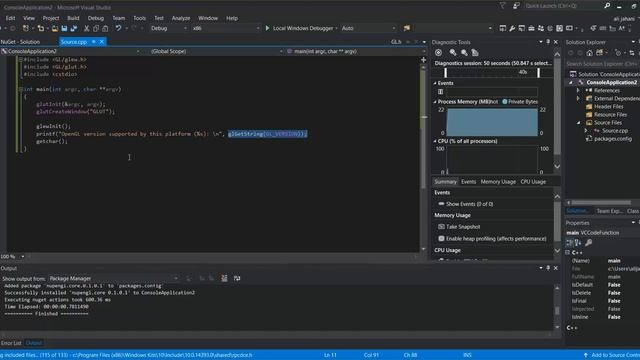Click the Zoom In magnifier in Diagnostic Tools

click(453, 52)
